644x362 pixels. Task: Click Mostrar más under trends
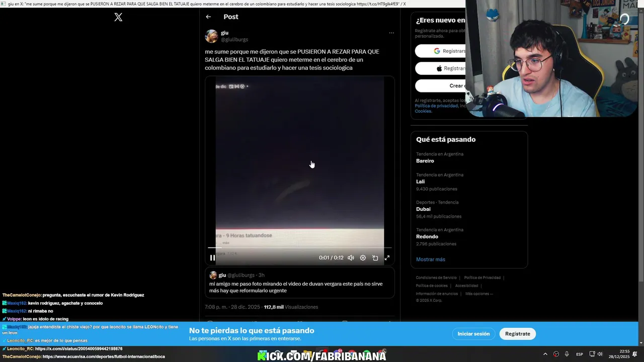click(431, 259)
